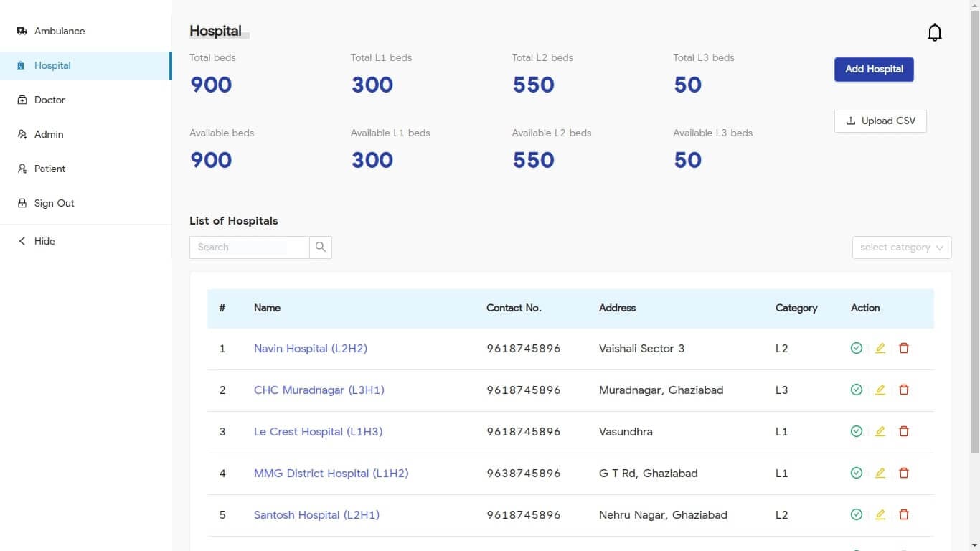Delete MMG District Hospital using trash icon
980x551 pixels.
(x=904, y=473)
